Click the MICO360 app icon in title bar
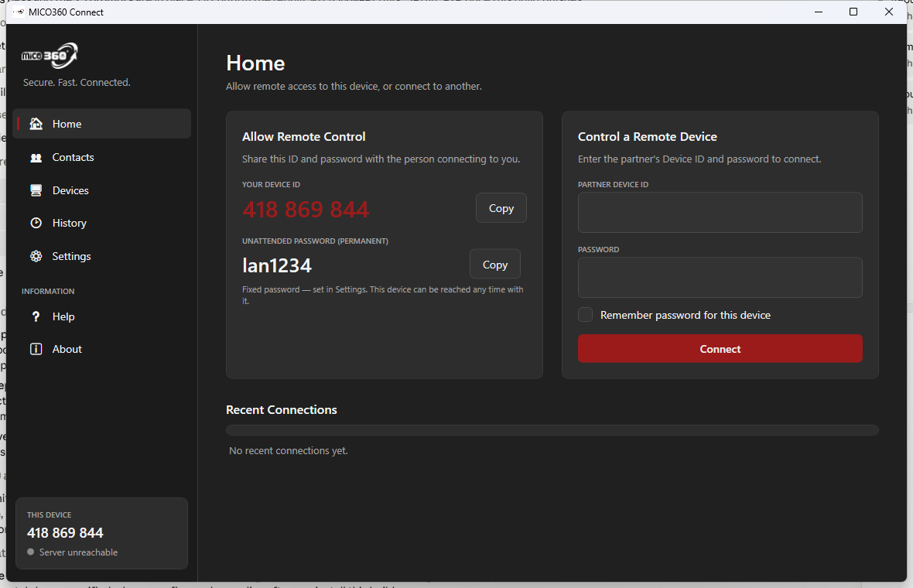 point(19,12)
